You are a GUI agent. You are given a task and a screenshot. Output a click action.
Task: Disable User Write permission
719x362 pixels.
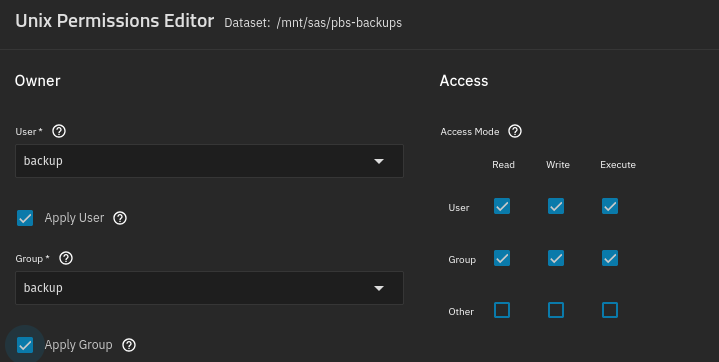pyautogui.click(x=556, y=206)
